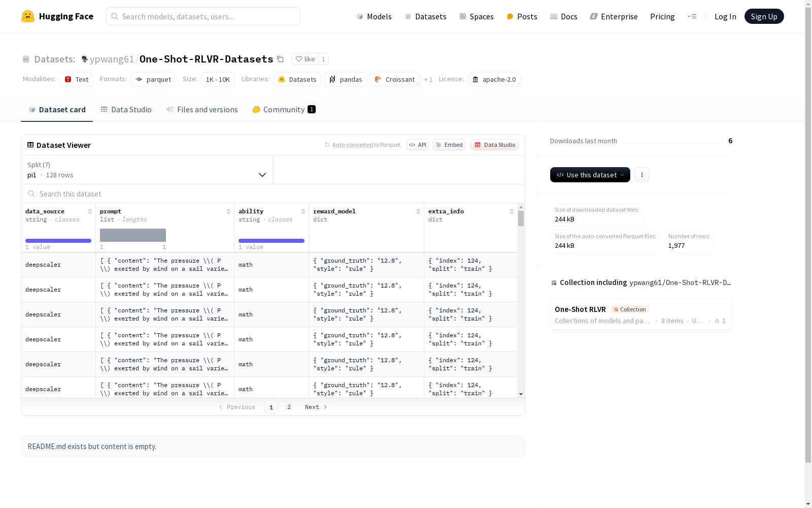Open the Spaces menu item
812x508 pixels.
coord(477,16)
